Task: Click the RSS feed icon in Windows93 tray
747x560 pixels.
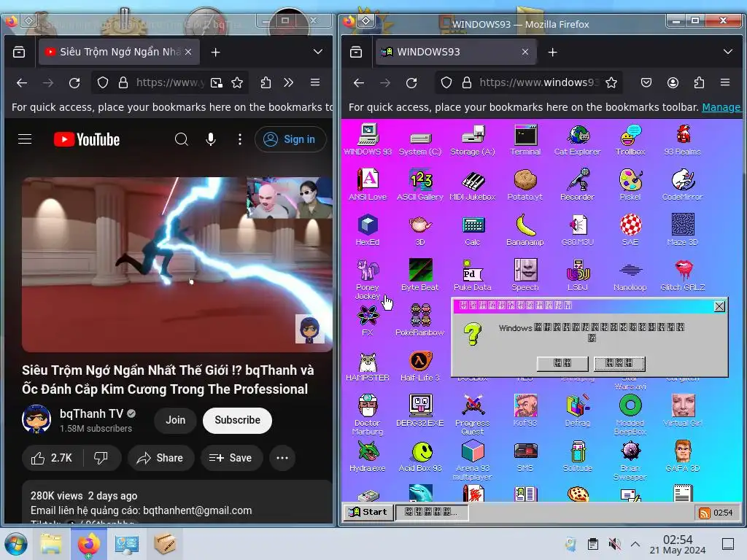Action: pos(704,513)
